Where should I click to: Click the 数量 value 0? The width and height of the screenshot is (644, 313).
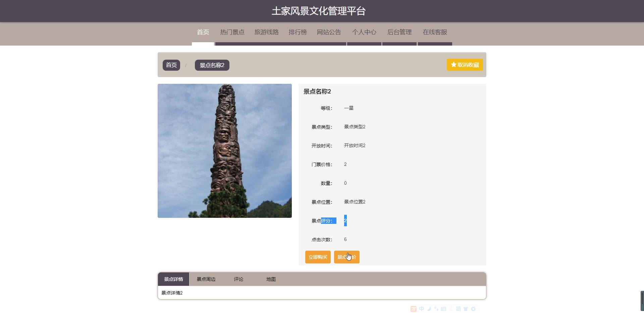[345, 183]
